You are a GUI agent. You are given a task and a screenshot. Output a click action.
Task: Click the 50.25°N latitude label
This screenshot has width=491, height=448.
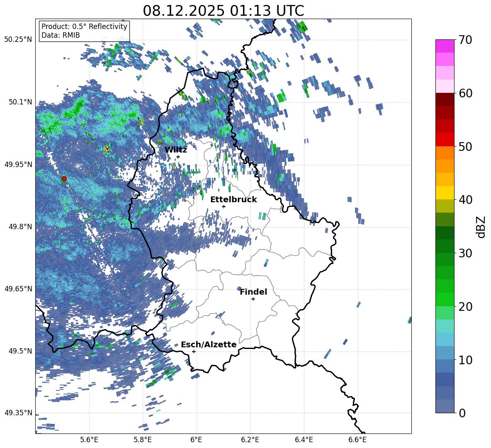(18, 40)
